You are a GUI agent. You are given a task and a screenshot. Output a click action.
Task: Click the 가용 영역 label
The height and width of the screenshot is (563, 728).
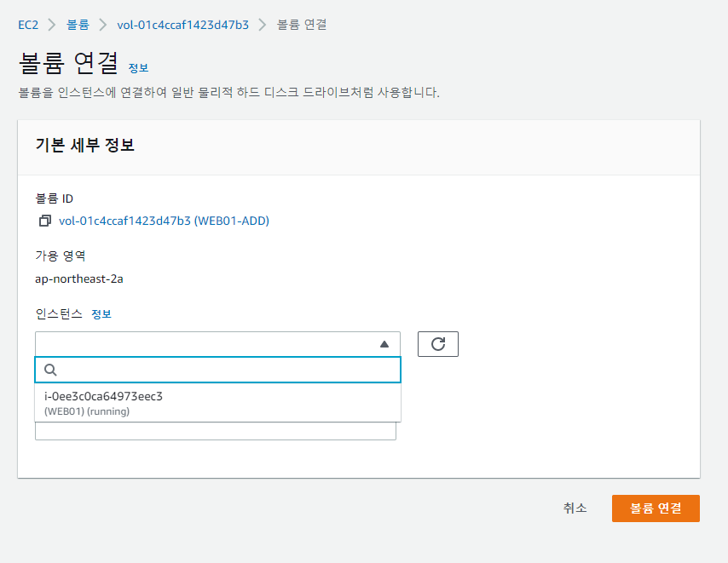pos(61,256)
